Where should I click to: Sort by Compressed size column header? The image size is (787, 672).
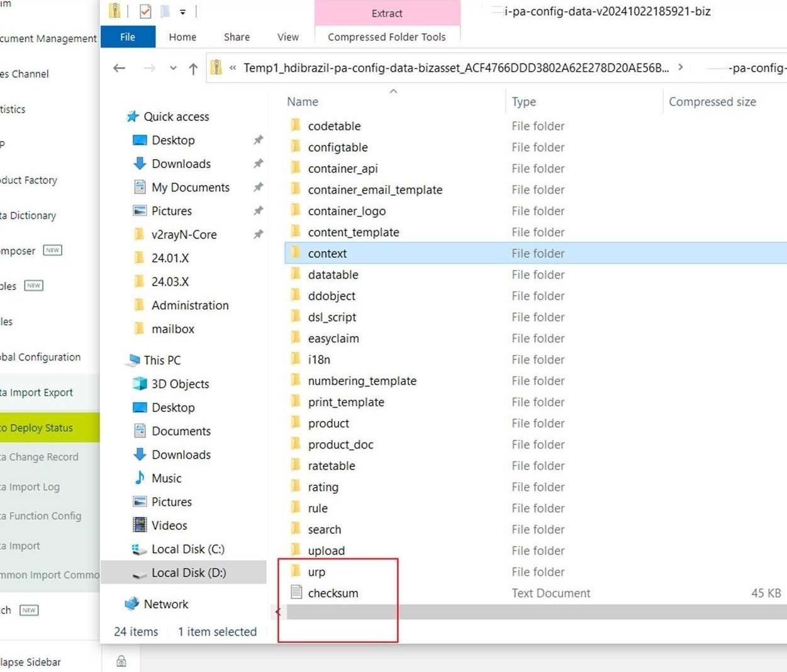[712, 102]
